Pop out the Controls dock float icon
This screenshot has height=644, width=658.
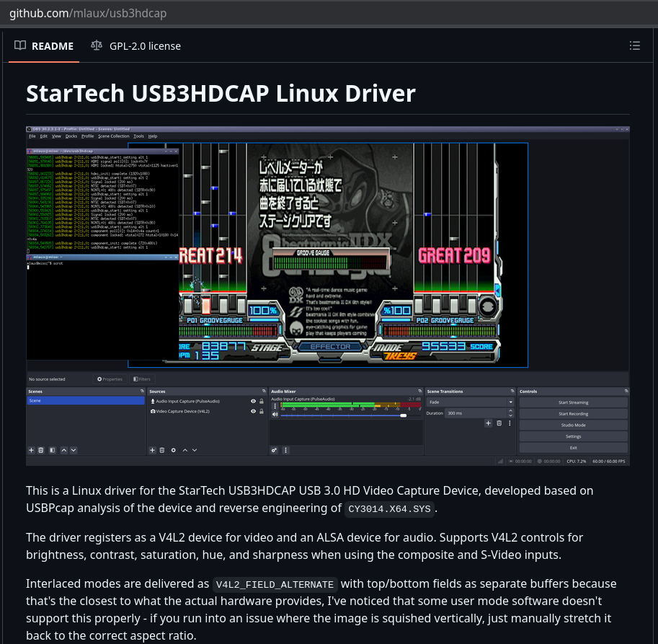point(626,391)
